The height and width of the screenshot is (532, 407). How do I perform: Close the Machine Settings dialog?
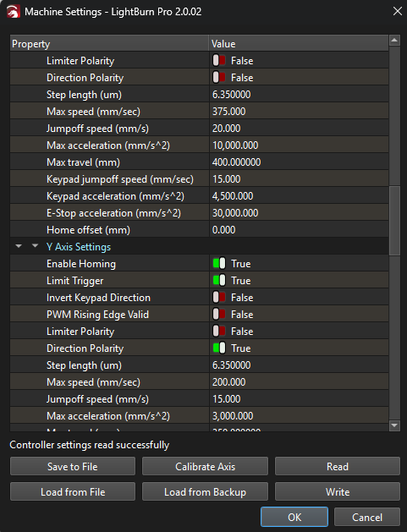pyautogui.click(x=397, y=11)
